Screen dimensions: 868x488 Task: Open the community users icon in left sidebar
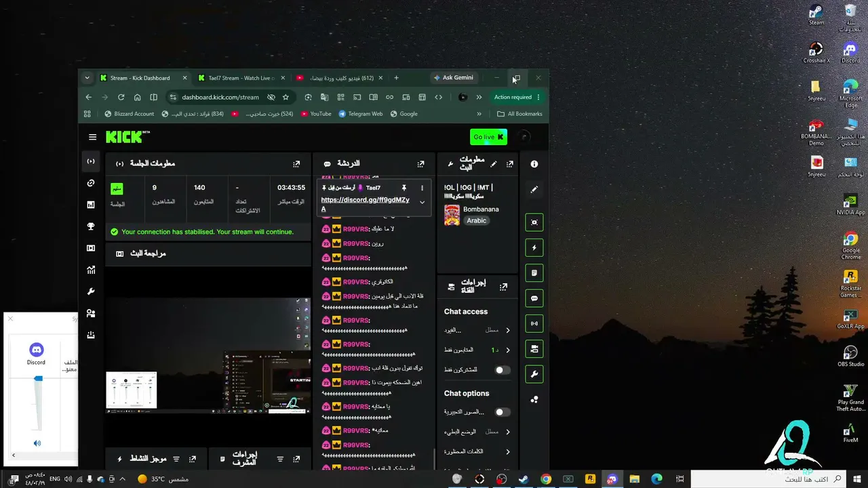coord(91,313)
